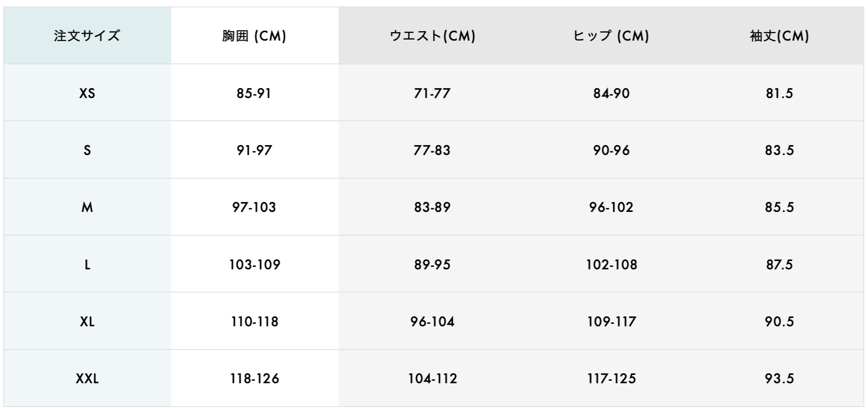Click the XXL size row label
The image size is (868, 408).
click(x=87, y=379)
